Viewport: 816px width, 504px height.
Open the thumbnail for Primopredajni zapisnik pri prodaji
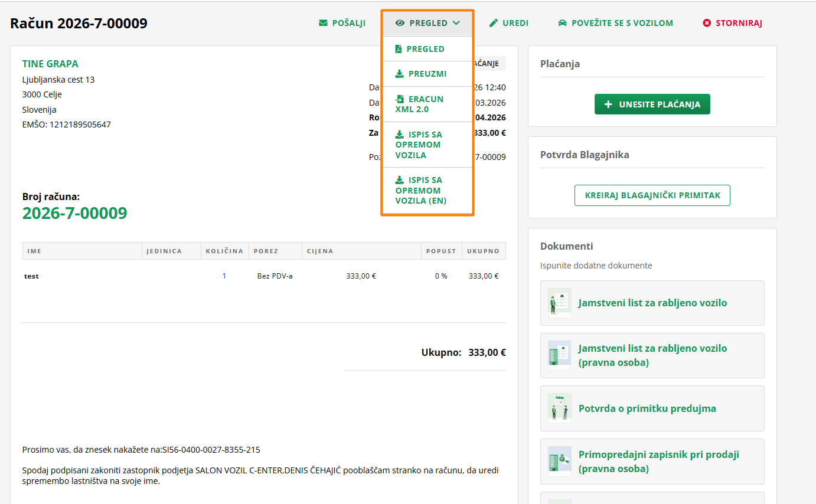pos(560,461)
